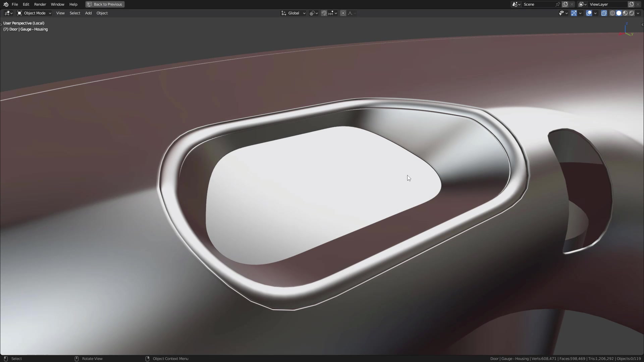Switch to wireframe viewport shading
The width and height of the screenshot is (644, 362).
[x=612, y=13]
